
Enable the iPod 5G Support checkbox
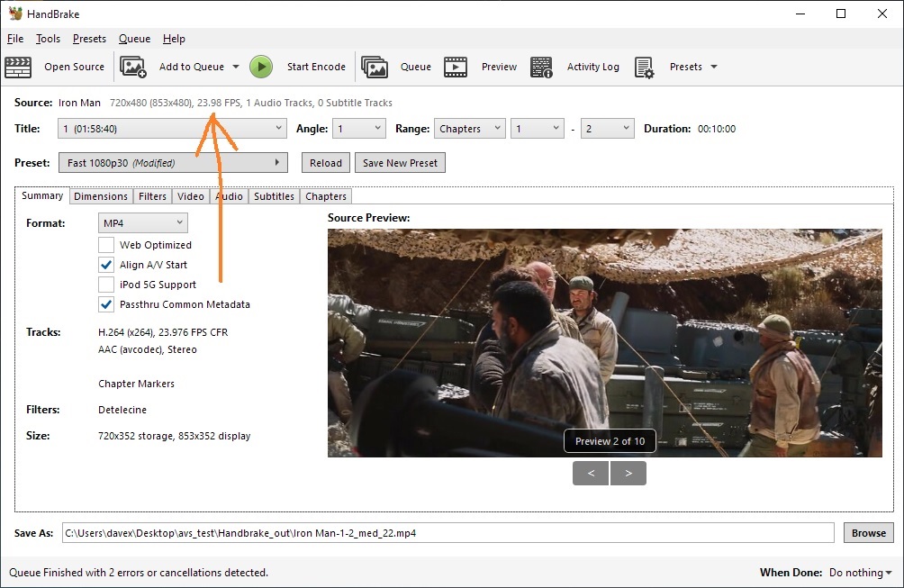[106, 285]
